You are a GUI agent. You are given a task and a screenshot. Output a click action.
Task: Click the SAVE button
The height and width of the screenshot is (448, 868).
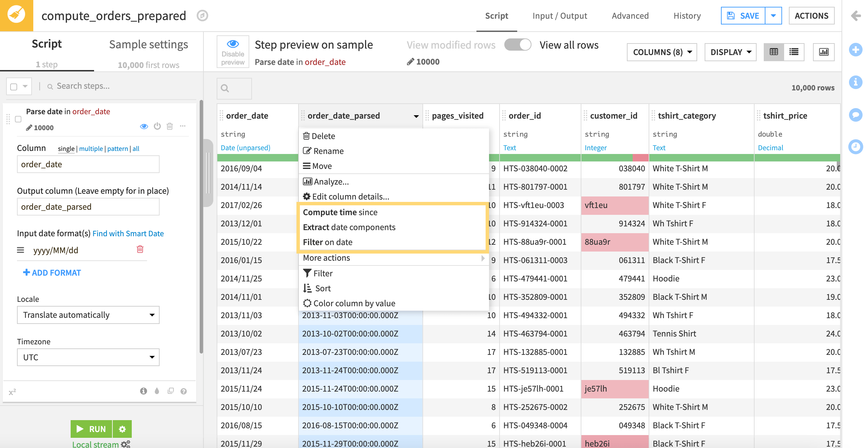[x=743, y=16]
